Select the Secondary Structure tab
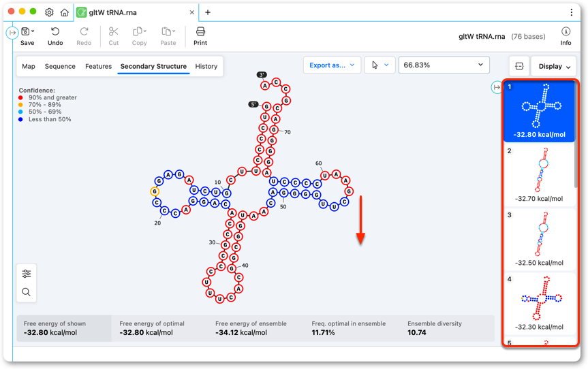This screenshot has width=588, height=369. point(153,66)
